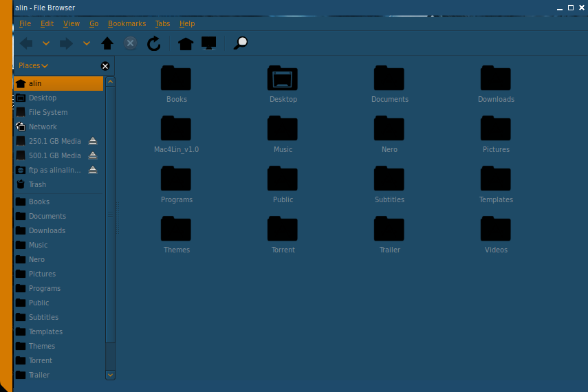This screenshot has width=588, height=392.
Task: Open Network in sidebar
Action: (58, 127)
